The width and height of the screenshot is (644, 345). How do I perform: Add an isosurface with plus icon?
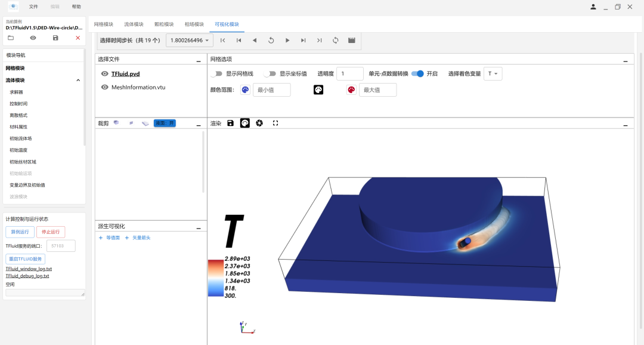click(x=101, y=238)
